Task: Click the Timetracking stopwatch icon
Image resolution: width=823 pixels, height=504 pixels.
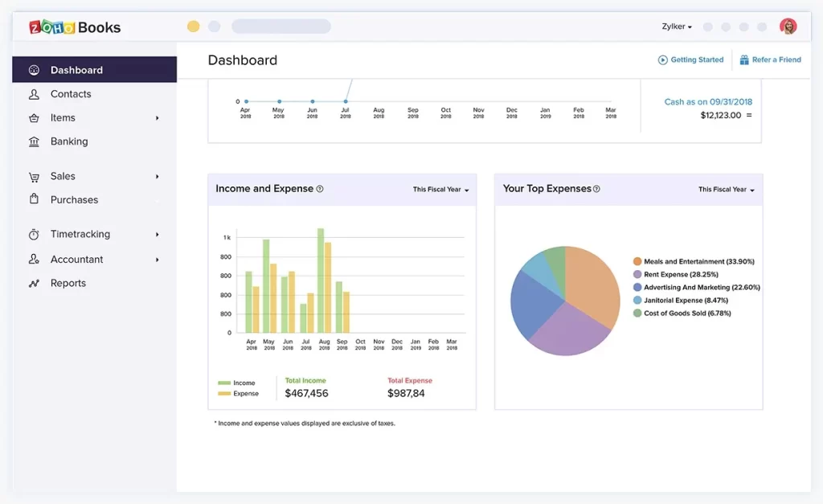Action: click(x=34, y=235)
